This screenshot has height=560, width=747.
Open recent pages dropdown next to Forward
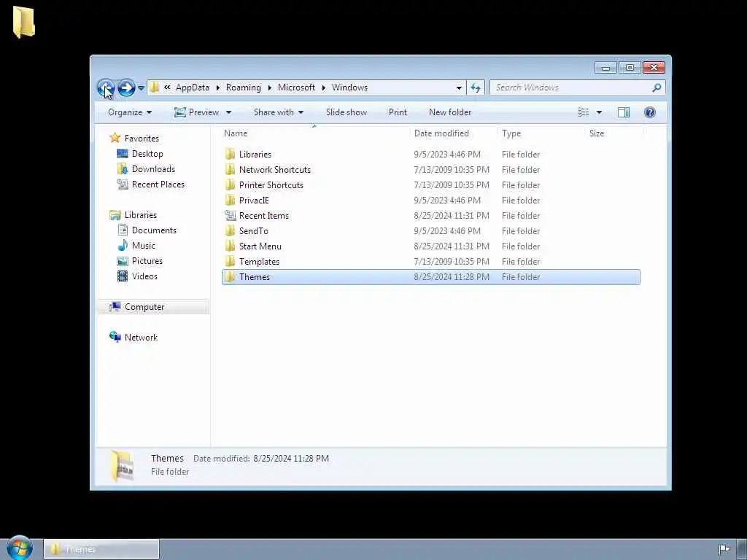(x=141, y=88)
